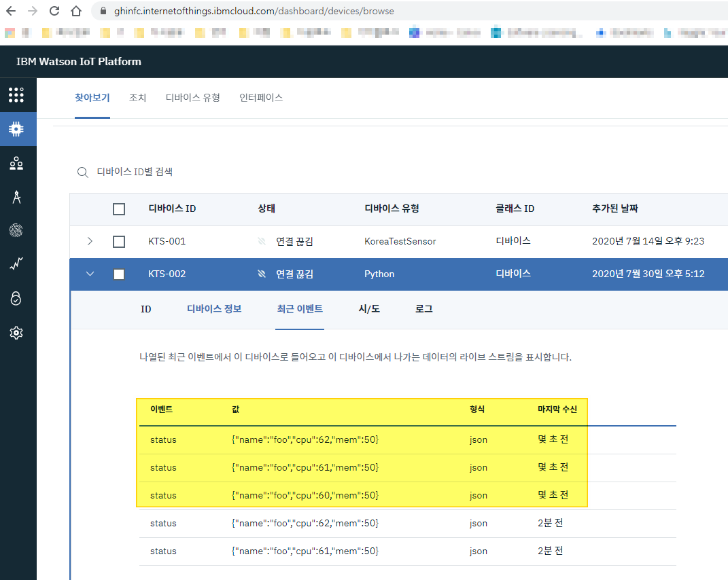Expand the KTS-001 device row chevron
728x580 pixels.
point(90,241)
